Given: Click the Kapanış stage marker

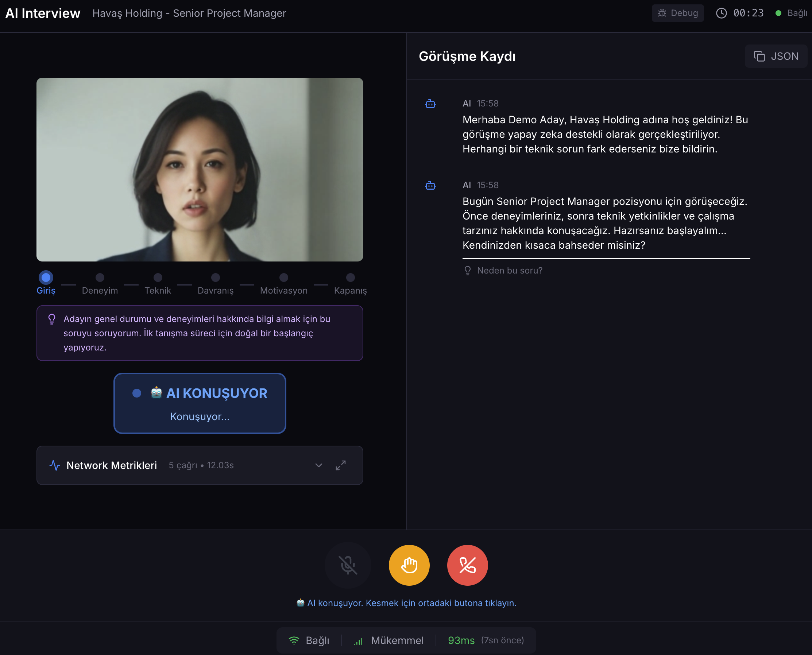Looking at the screenshot, I should 350,278.
